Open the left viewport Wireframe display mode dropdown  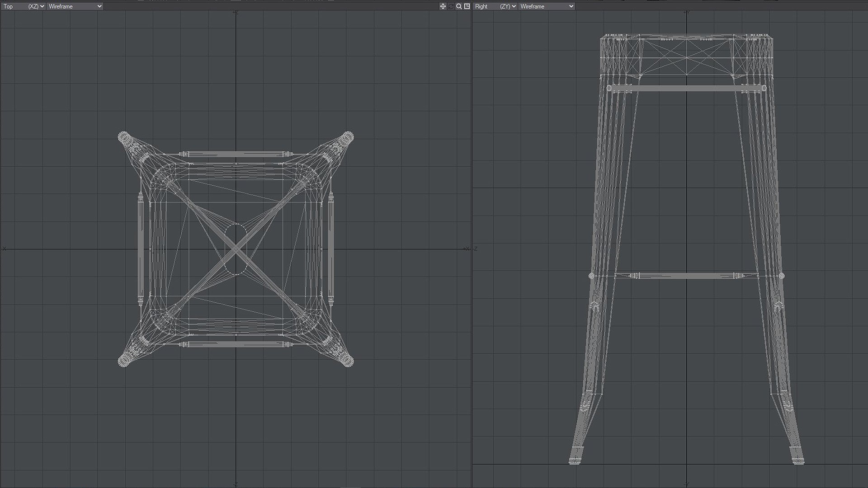(75, 6)
